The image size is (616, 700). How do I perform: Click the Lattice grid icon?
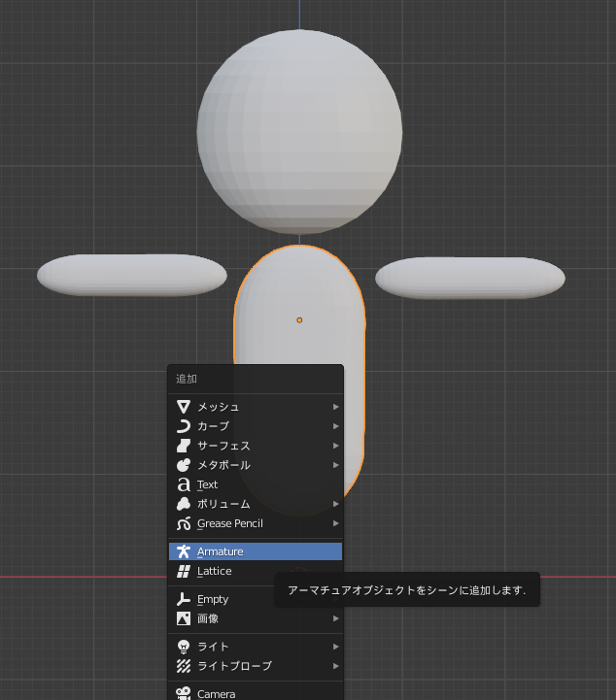click(184, 571)
